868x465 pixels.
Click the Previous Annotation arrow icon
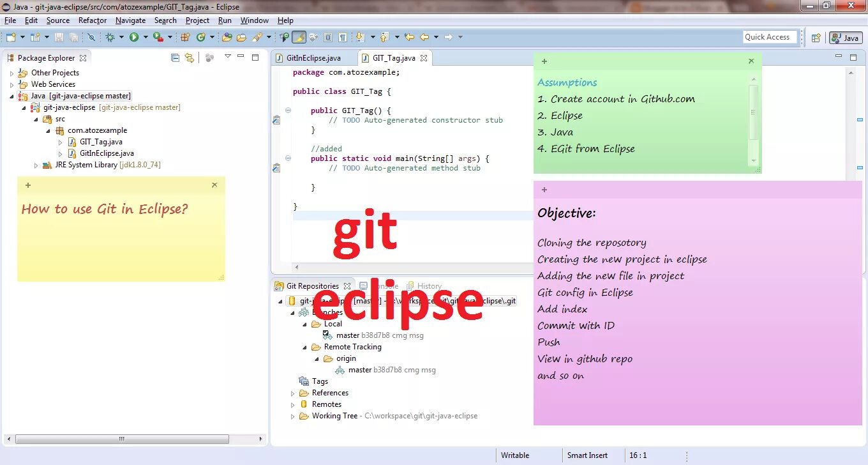[384, 37]
